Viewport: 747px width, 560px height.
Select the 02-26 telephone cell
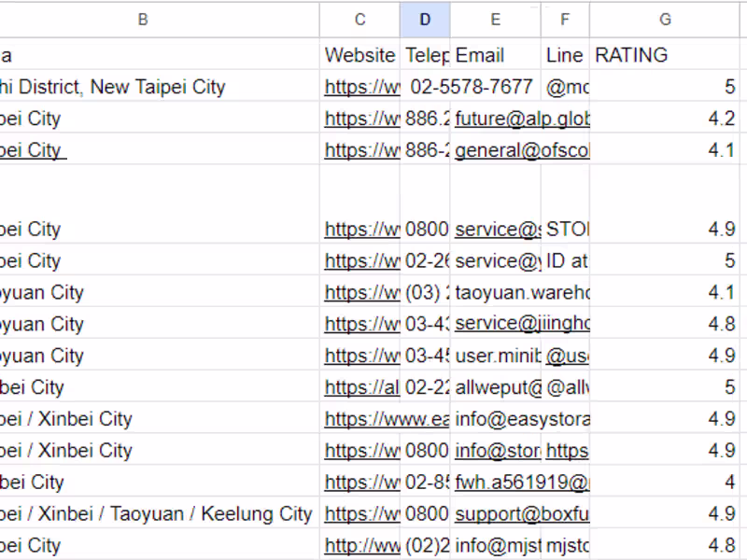(x=425, y=260)
